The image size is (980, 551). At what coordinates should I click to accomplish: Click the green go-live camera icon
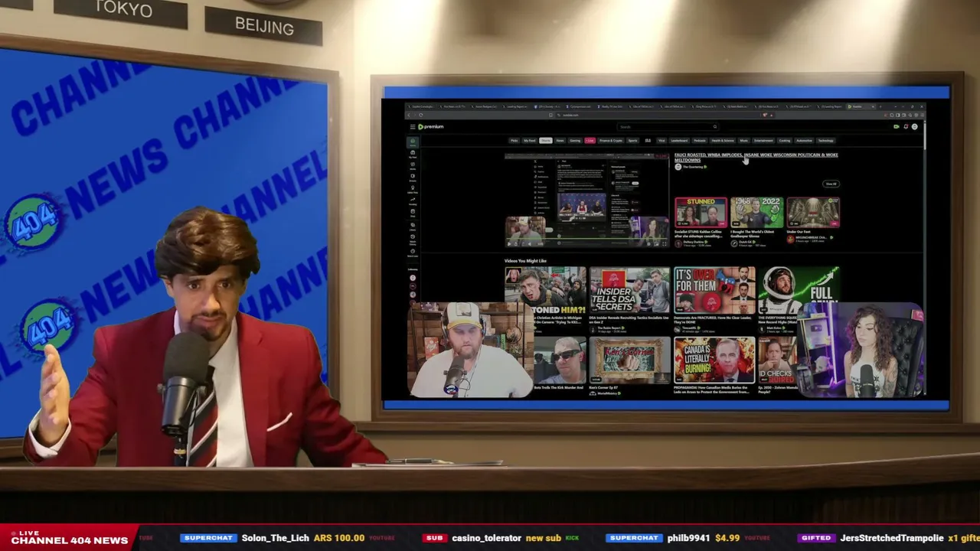click(x=897, y=127)
